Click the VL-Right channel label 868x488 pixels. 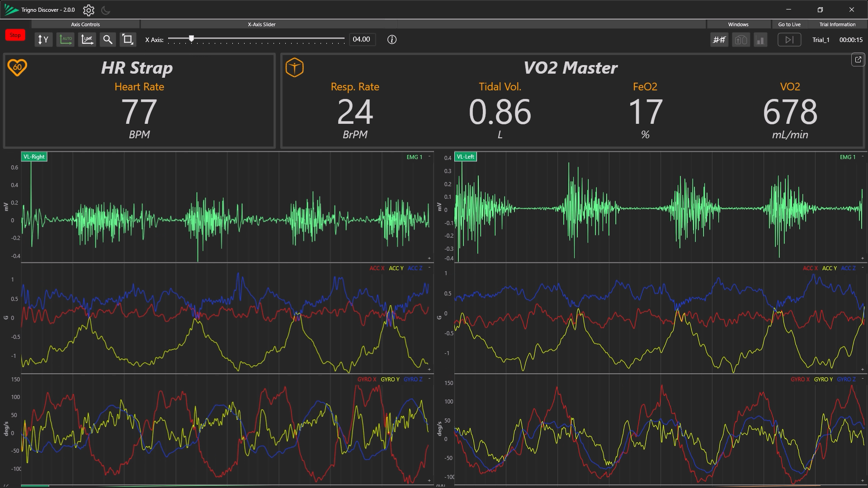(x=34, y=157)
